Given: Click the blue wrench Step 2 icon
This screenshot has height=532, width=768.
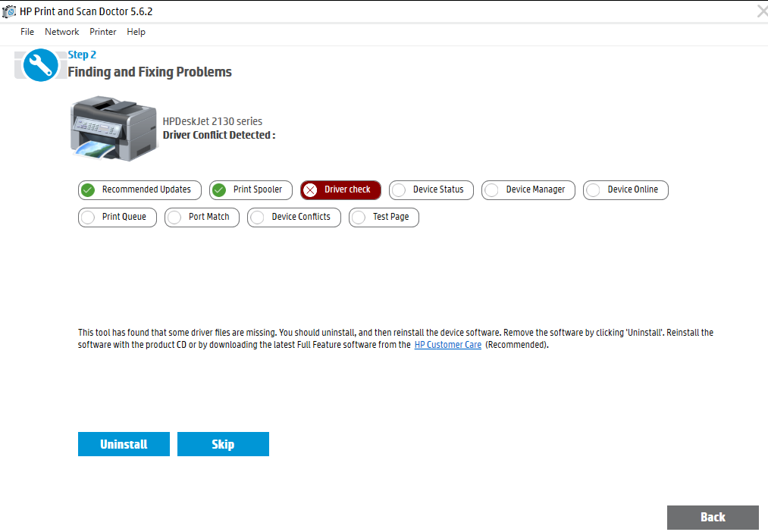Looking at the screenshot, I should point(40,65).
